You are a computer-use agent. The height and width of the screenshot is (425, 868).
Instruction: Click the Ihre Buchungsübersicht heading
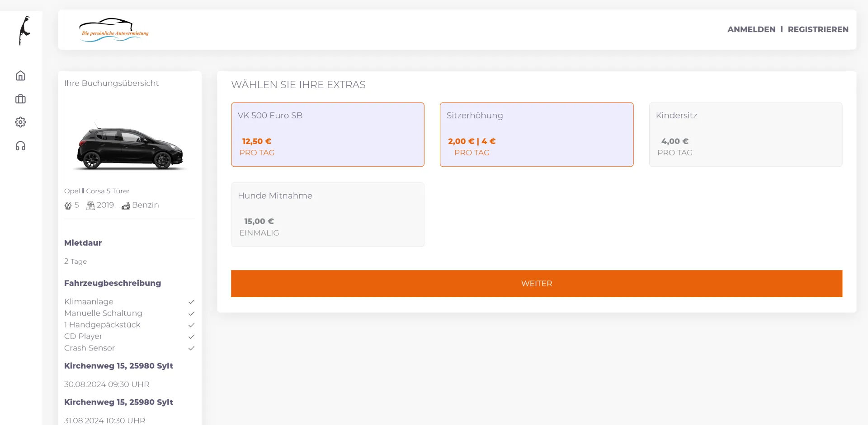[111, 83]
